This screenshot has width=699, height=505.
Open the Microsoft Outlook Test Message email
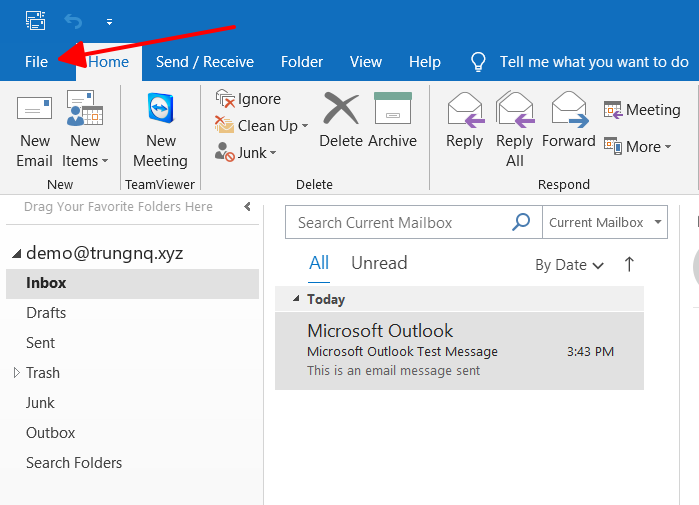pos(459,351)
